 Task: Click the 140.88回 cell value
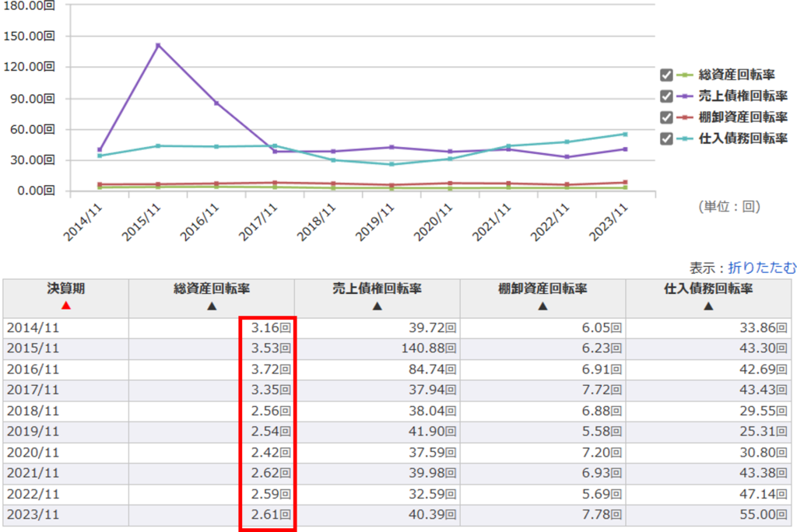(x=429, y=349)
